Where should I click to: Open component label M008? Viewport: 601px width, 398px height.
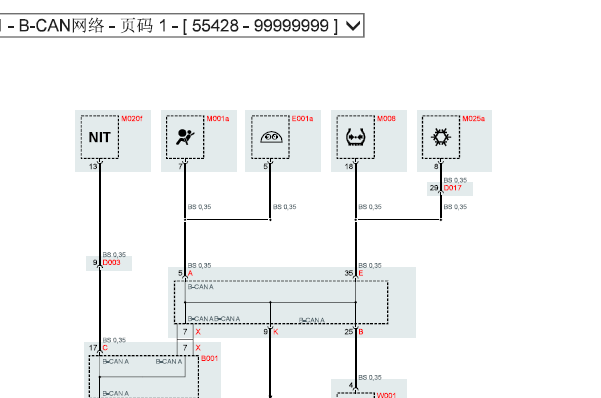tap(386, 119)
